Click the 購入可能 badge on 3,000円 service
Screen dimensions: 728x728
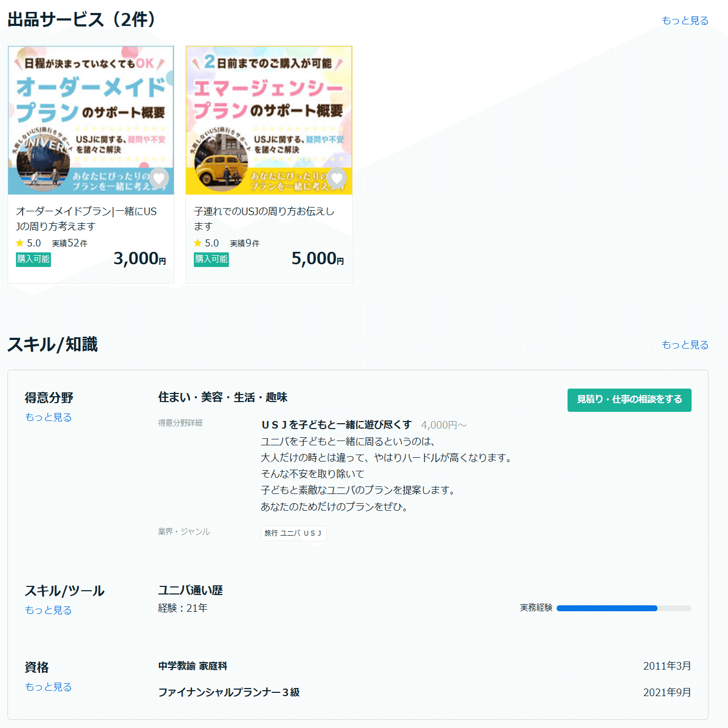(33, 259)
